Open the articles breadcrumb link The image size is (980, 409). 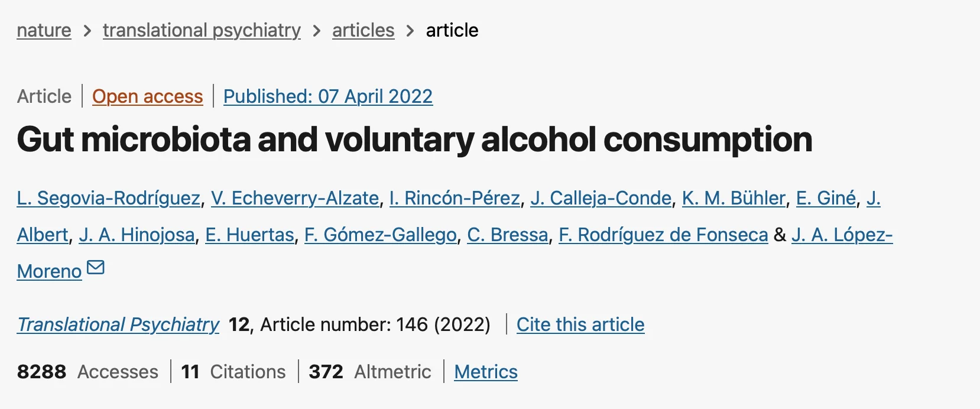pos(363,30)
